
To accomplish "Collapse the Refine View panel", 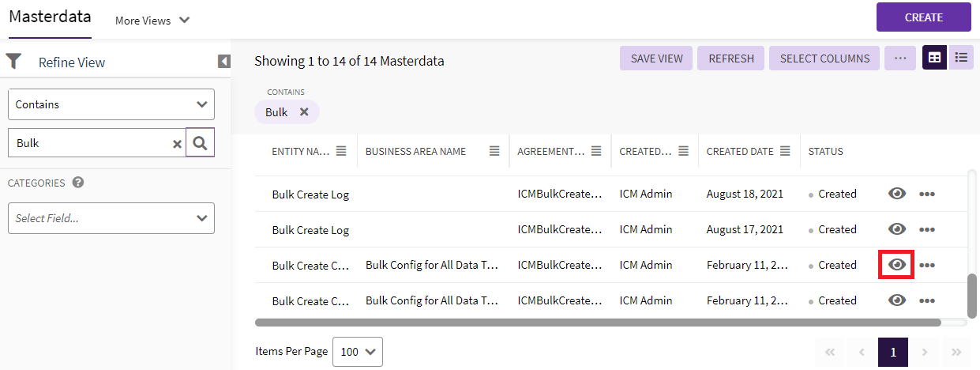I will point(224,62).
